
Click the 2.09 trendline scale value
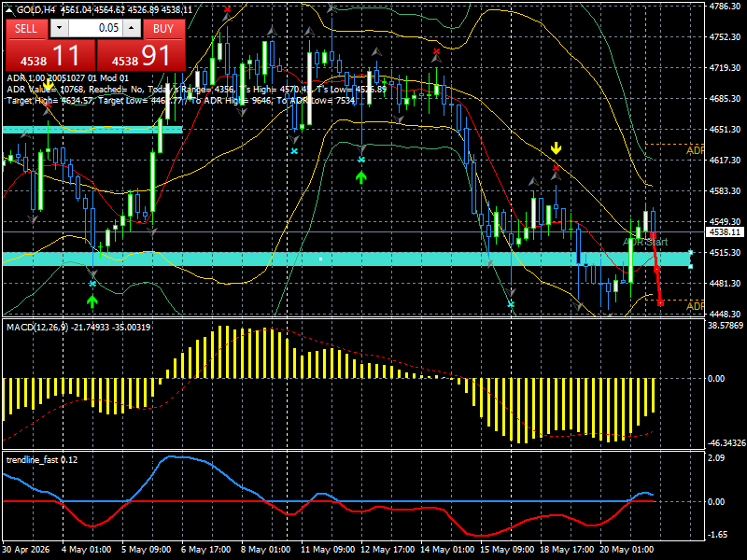coord(716,457)
